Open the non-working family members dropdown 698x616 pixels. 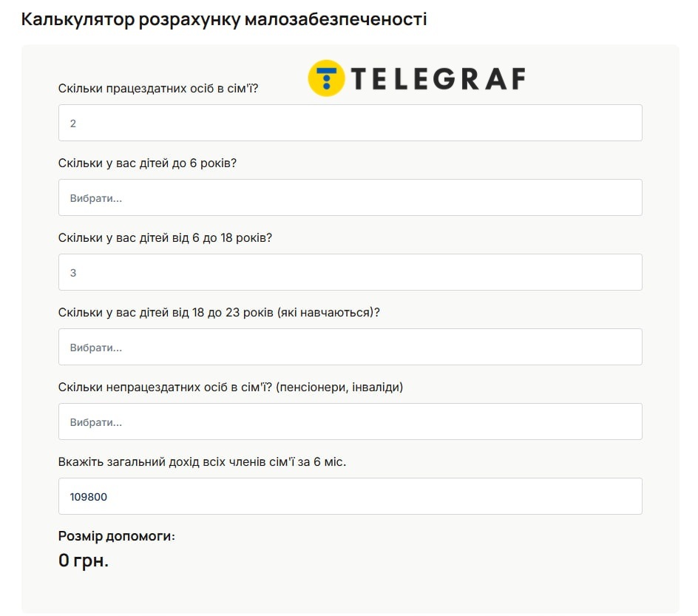350,422
